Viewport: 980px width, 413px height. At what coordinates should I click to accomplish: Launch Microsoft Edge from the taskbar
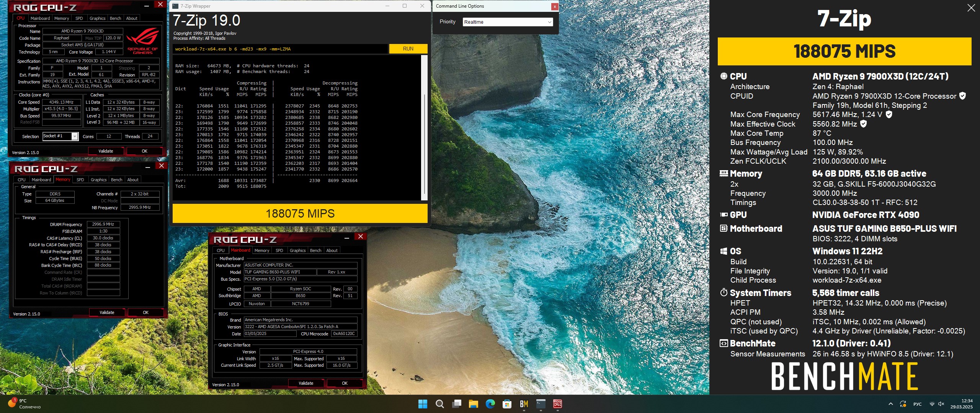tap(490, 404)
